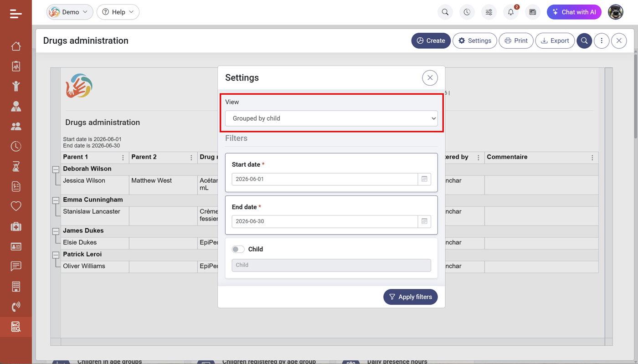Open Parent 1 column menu

coord(123,158)
